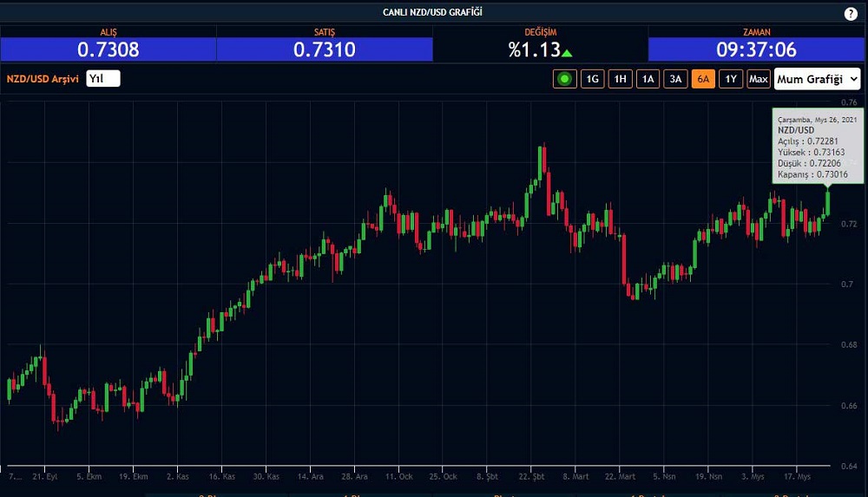
Task: Click the DEĞİŞİM value %1.13
Action: pos(534,49)
